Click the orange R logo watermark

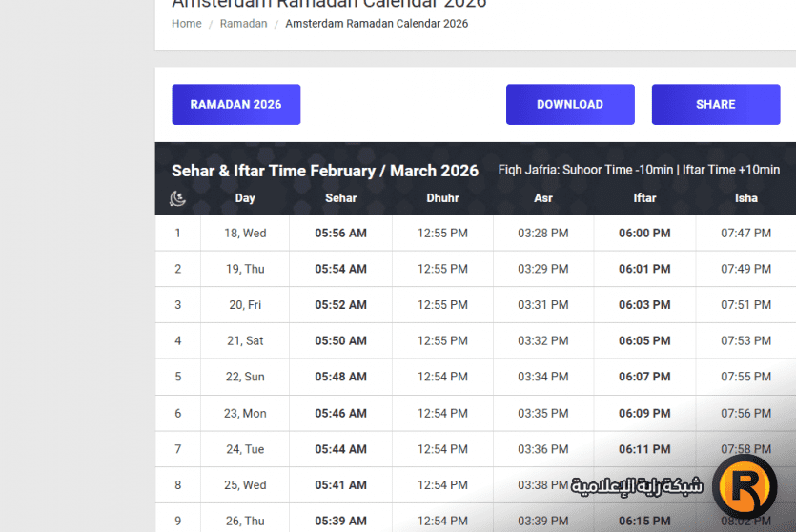coord(745,486)
